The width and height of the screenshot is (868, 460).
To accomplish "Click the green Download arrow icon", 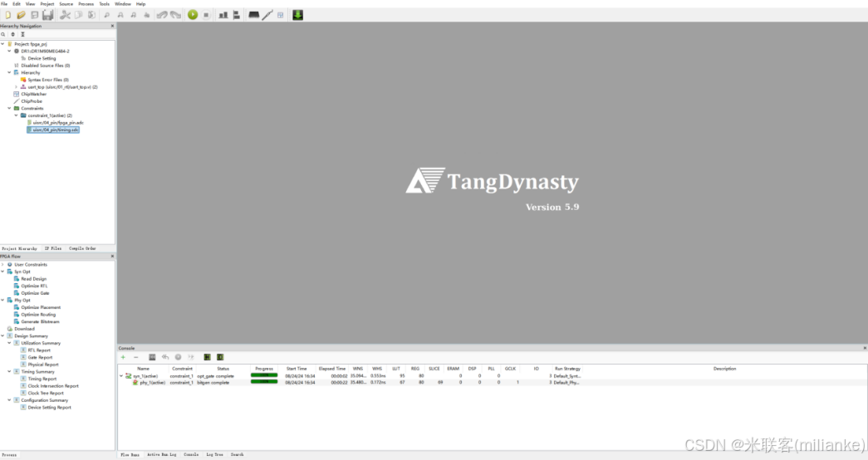I will (x=298, y=15).
